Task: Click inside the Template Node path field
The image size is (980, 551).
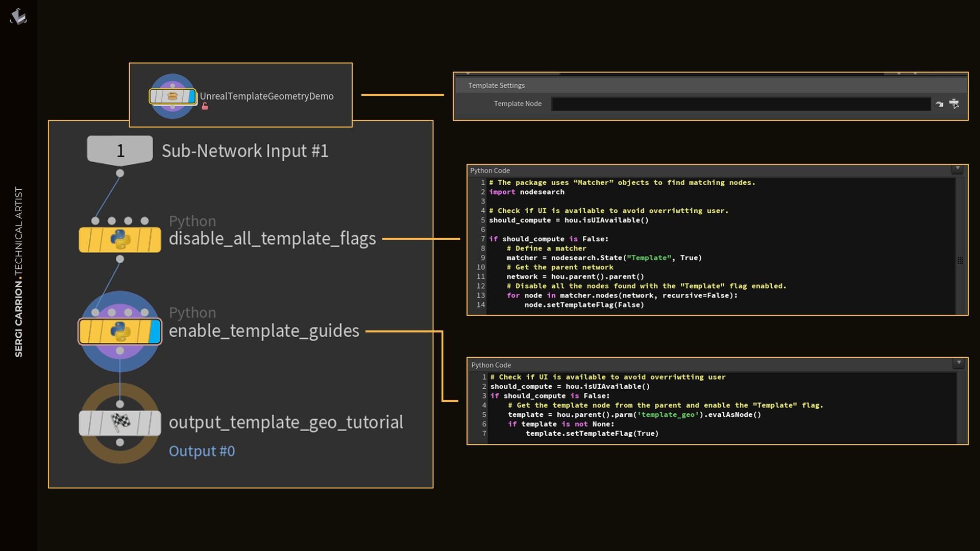Action: pos(740,104)
